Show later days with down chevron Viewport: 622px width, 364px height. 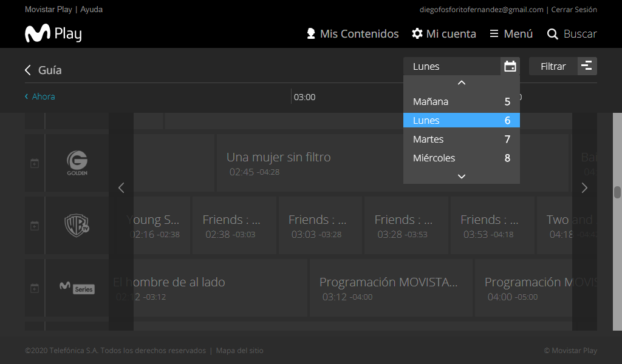pos(462,177)
